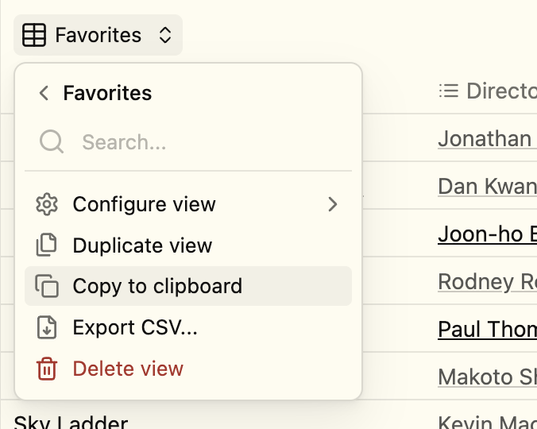Select Export CSV... option
Image resolution: width=537 pixels, height=429 pixels.
(x=188, y=327)
